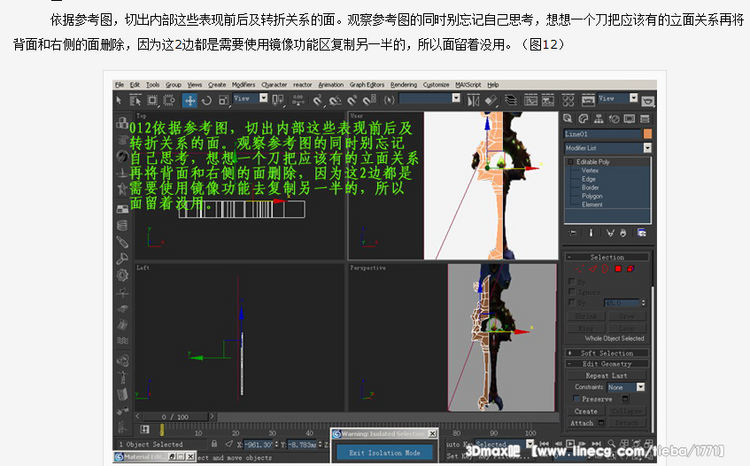Screen dimensions: 750x466
Task: Click the Quick Render teapot icon
Action: [648, 101]
